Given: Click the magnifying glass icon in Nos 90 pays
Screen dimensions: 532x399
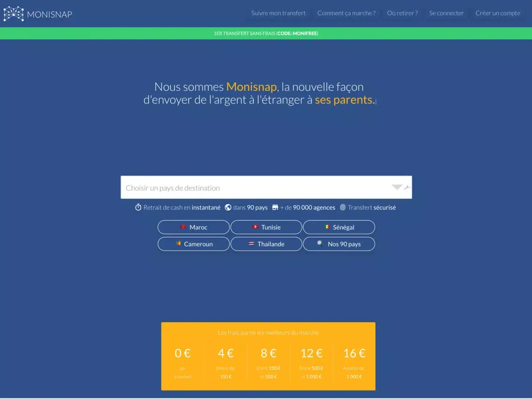Looking at the screenshot, I should click(320, 243).
